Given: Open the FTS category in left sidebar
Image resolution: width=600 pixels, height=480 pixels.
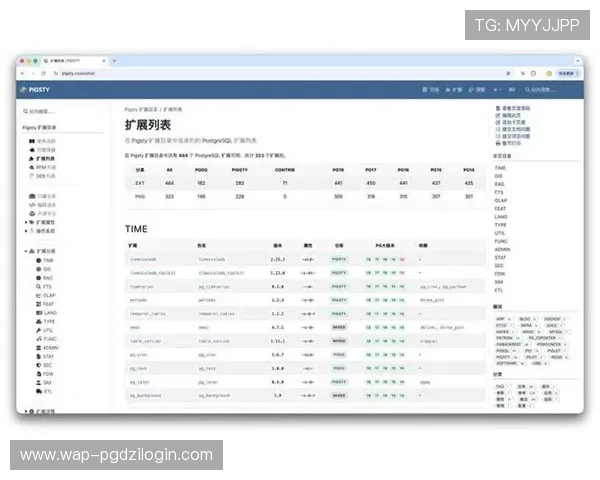Looking at the screenshot, I should (47, 286).
